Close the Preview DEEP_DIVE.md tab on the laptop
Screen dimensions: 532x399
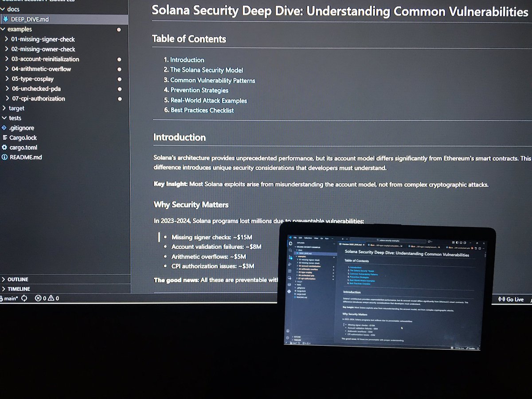(x=364, y=245)
